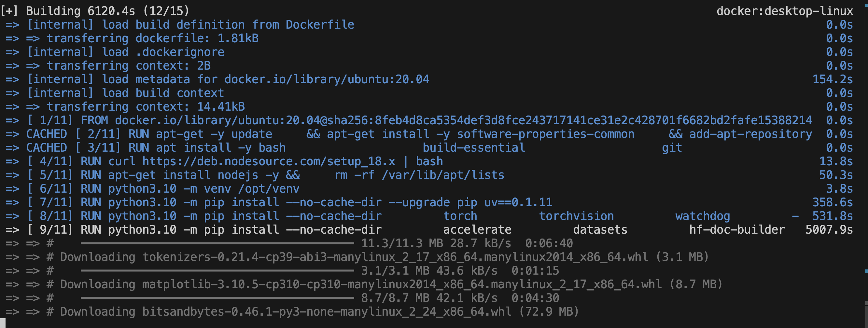Click the CACHED label on step 3/11
The image size is (868, 328).
point(47,147)
